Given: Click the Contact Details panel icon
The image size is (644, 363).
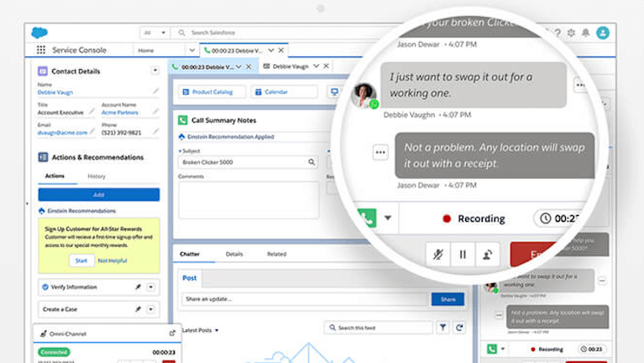Looking at the screenshot, I should click(x=43, y=71).
